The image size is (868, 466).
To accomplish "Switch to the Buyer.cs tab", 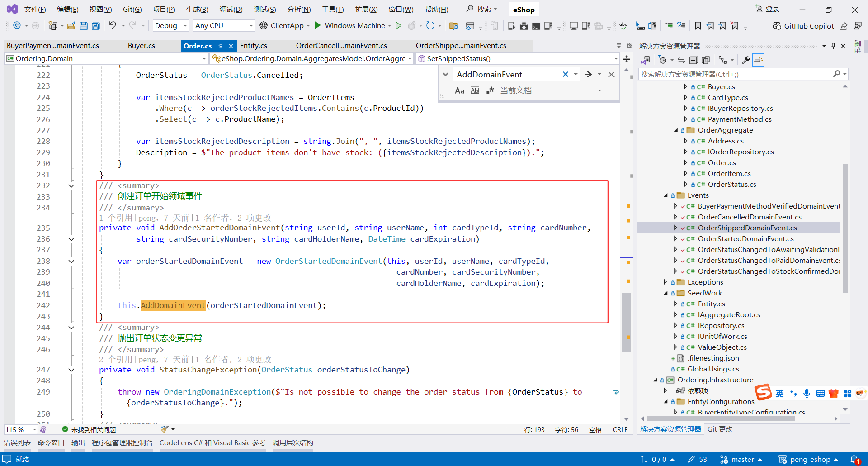I will tap(142, 46).
